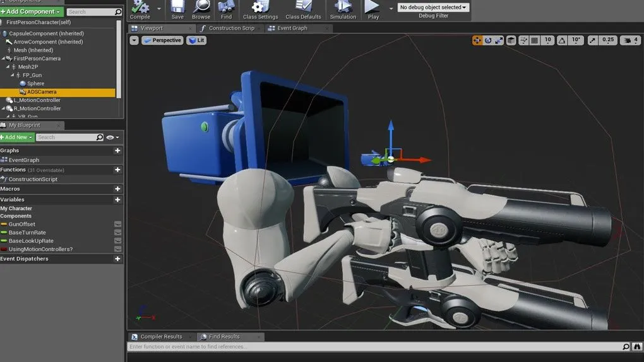Image resolution: width=644 pixels, height=362 pixels.
Task: Click the find results search magnifier icon
Action: pos(626,347)
